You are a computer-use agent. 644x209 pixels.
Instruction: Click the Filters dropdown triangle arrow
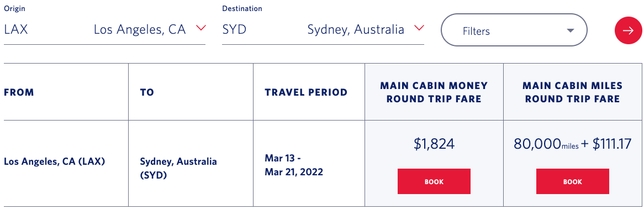tap(569, 31)
